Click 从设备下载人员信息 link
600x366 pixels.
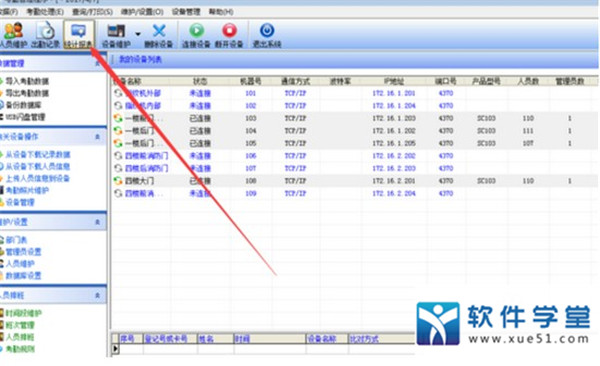click(38, 167)
